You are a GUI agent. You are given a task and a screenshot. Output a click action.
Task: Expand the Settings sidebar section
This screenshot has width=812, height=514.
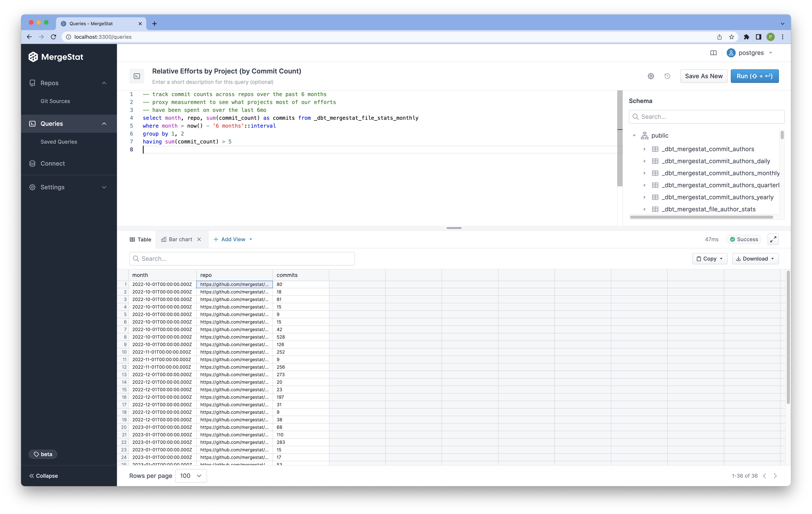(x=104, y=187)
